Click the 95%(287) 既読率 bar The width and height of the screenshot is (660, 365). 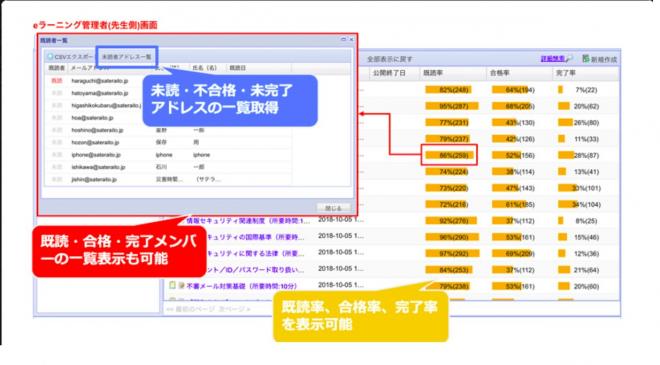tap(452, 106)
